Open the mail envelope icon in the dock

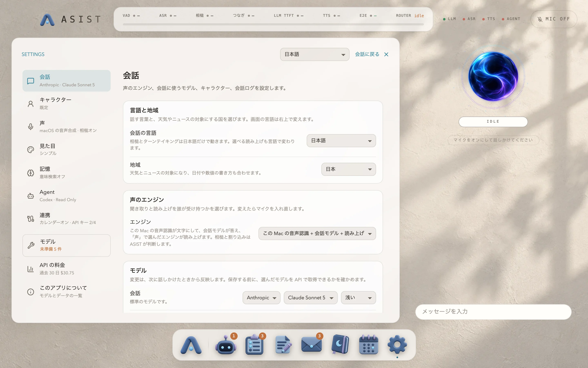[x=312, y=345]
